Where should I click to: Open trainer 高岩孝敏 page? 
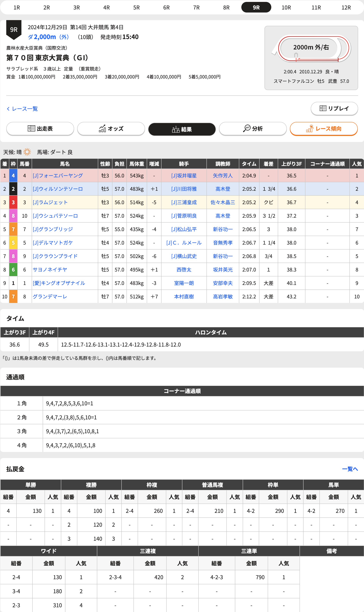pos(223,296)
